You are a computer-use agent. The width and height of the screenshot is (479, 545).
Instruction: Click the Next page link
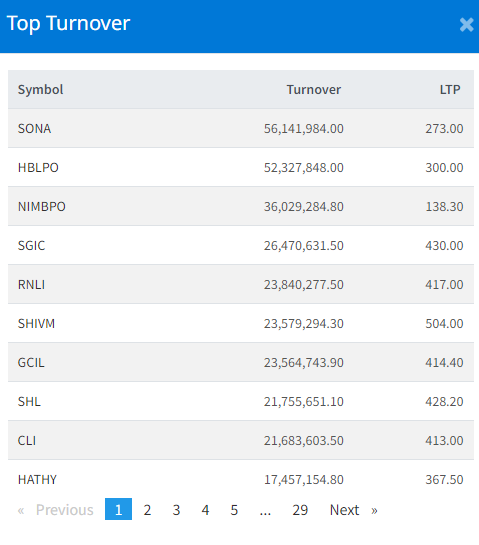pos(344,510)
